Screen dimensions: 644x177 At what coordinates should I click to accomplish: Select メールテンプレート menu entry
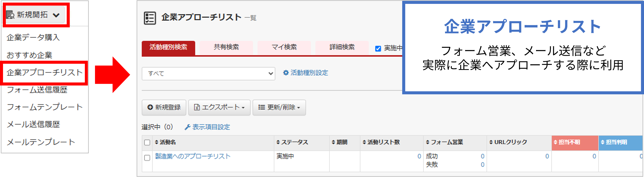point(41,142)
